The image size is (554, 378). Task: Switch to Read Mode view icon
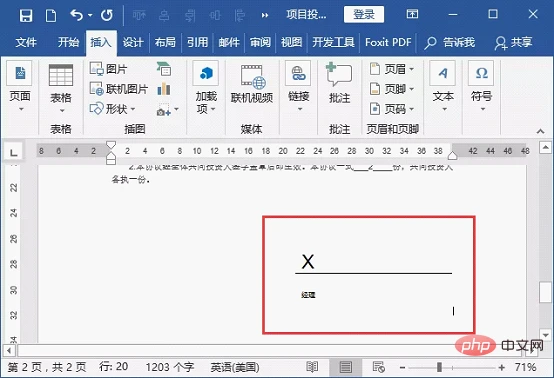(312, 367)
